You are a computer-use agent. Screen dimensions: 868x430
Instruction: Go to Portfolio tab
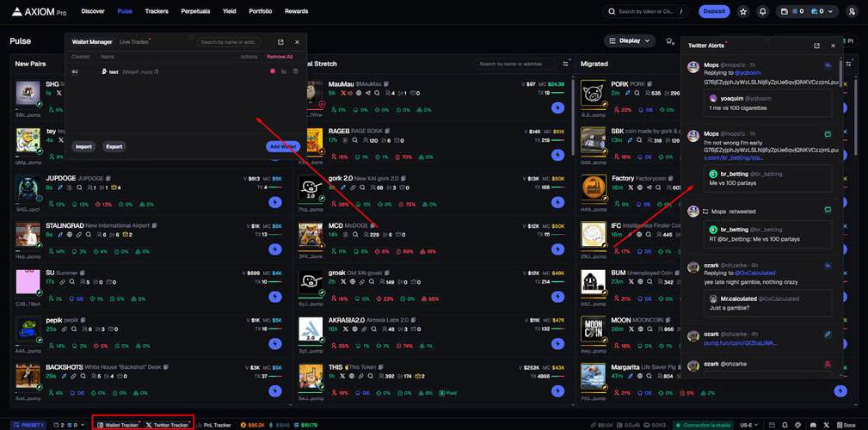click(260, 11)
